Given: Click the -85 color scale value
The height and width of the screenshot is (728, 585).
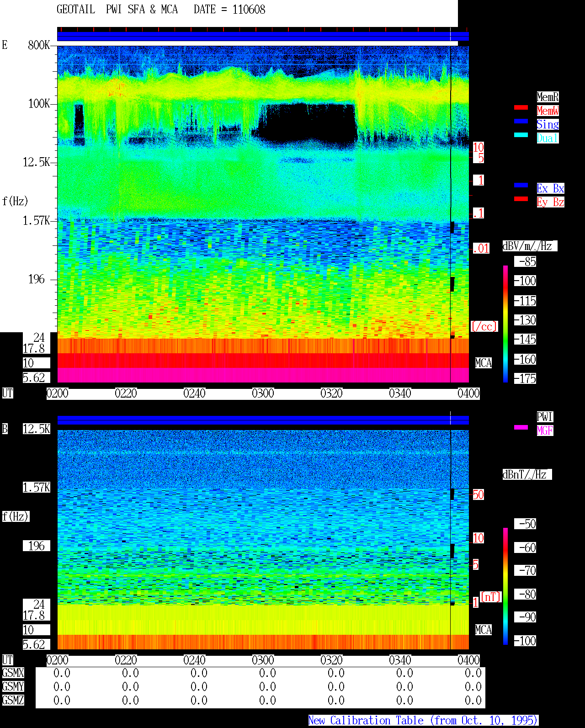Looking at the screenshot, I should [525, 261].
